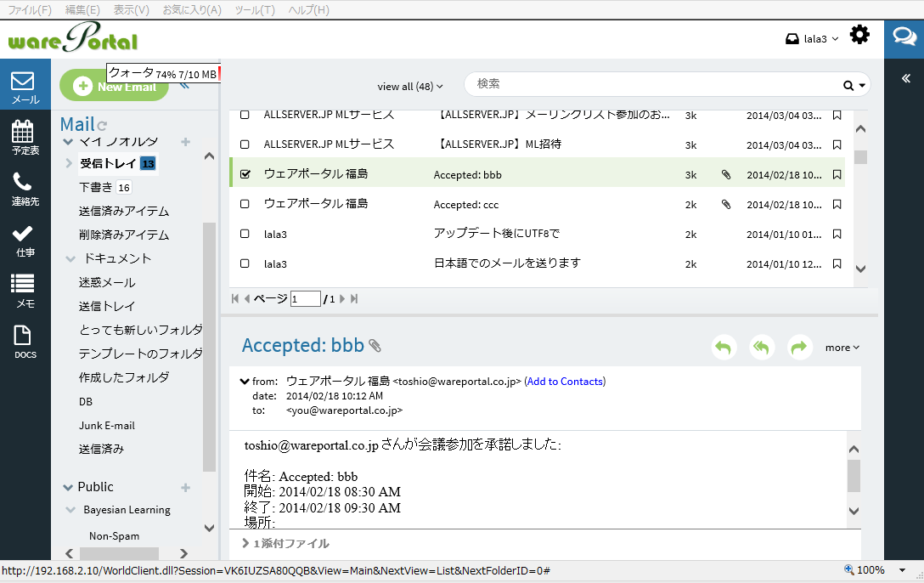The image size is (924, 583).
Task: Open the Notes (メモ) sidebar icon
Action: coord(24,290)
